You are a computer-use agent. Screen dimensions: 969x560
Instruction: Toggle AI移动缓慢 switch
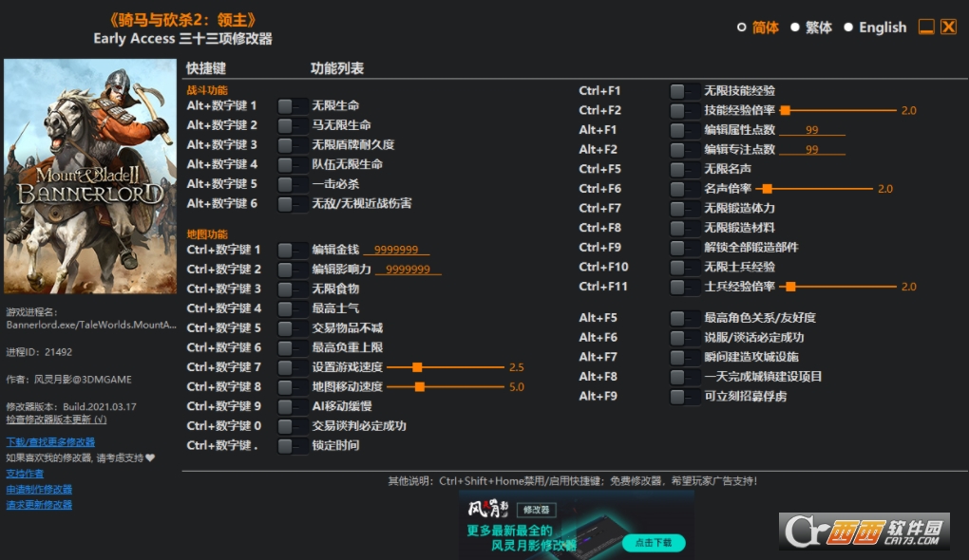[293, 407]
